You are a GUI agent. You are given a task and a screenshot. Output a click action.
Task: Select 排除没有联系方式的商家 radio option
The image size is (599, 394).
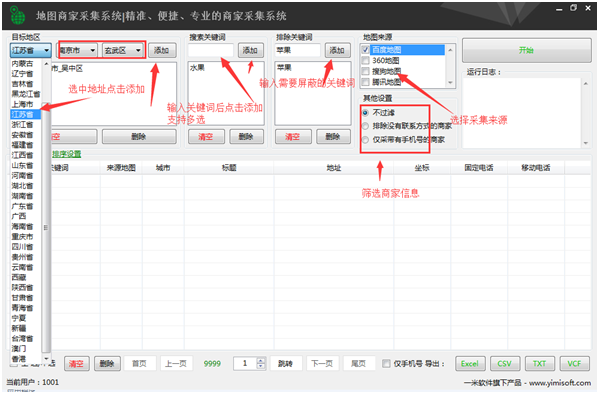click(x=365, y=126)
